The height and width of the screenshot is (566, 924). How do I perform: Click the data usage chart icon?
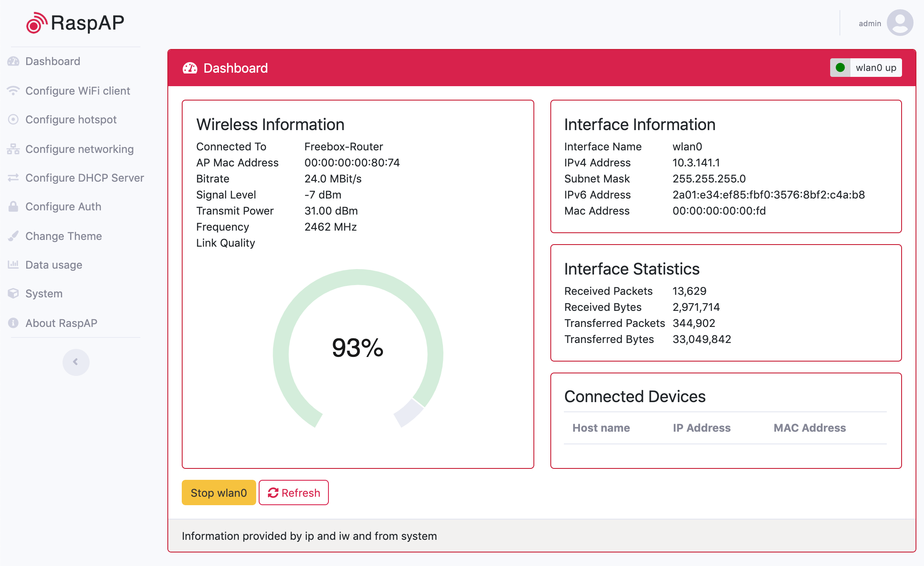pos(13,264)
